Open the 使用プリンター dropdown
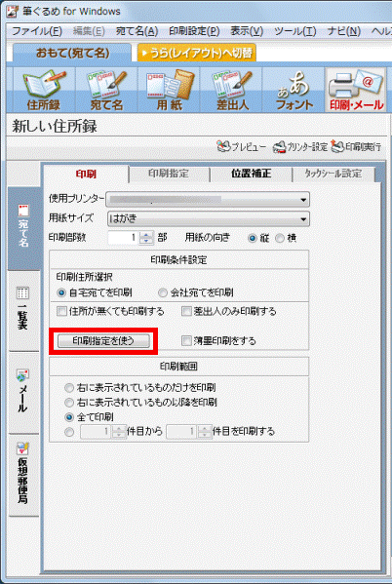392x584 pixels. [x=208, y=199]
